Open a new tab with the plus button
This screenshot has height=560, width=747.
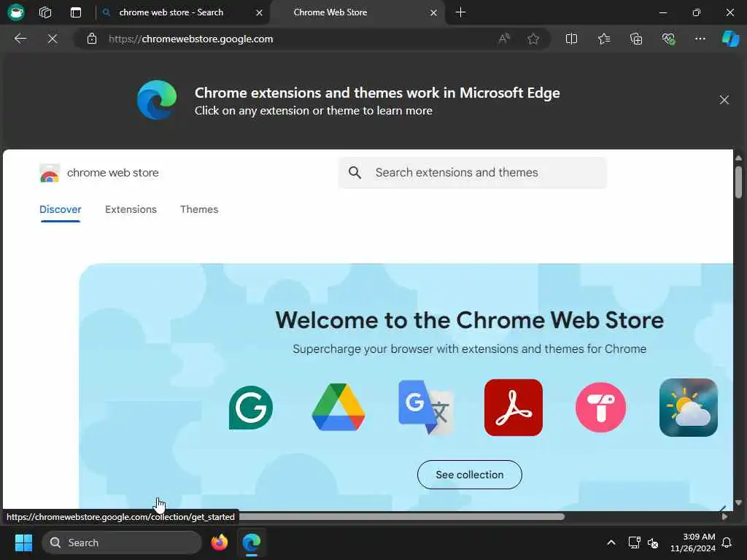[x=460, y=12]
